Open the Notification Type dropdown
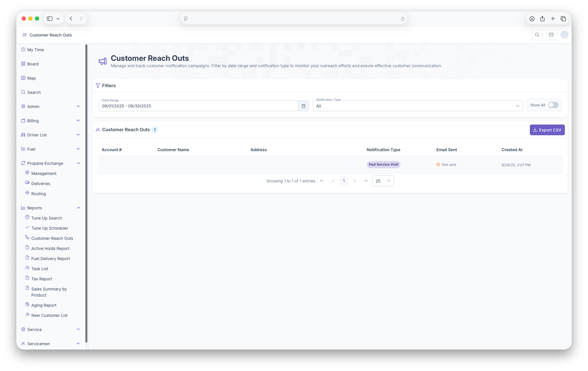The width and height of the screenshot is (588, 371). pos(418,106)
